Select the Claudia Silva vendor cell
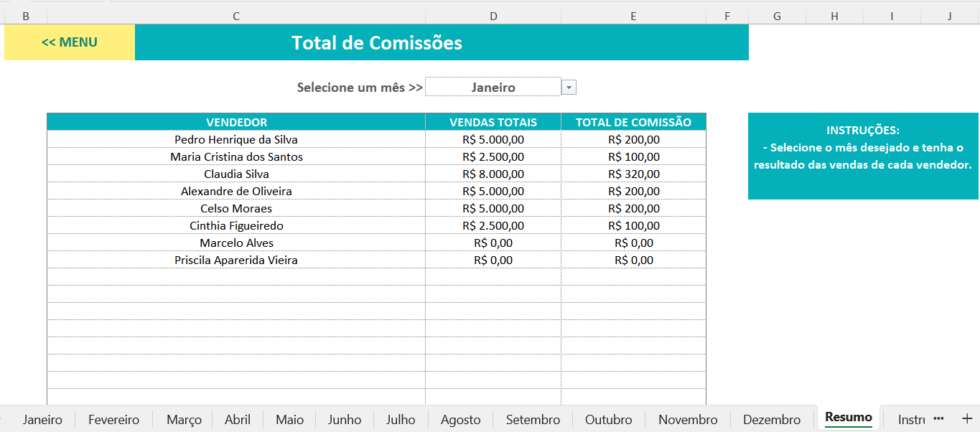This screenshot has width=980, height=432. coord(236,174)
